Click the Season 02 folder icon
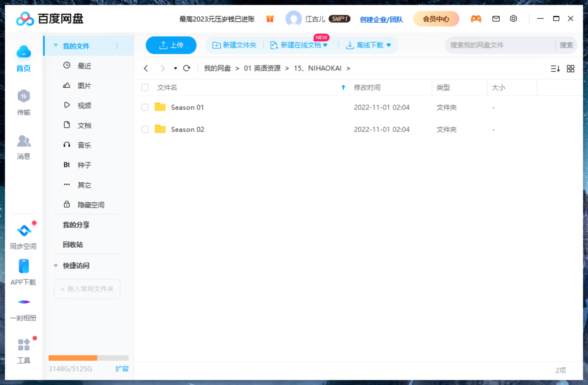 click(160, 129)
